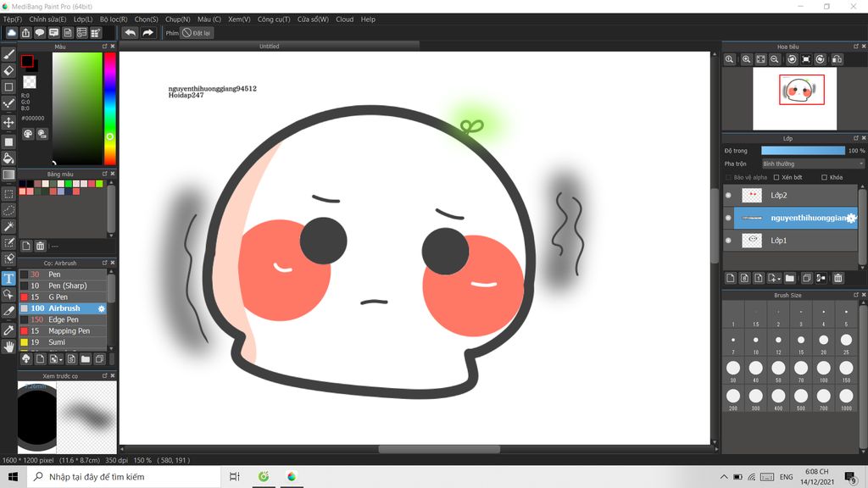Open settings gear of the Airbrush brush

pos(102,308)
